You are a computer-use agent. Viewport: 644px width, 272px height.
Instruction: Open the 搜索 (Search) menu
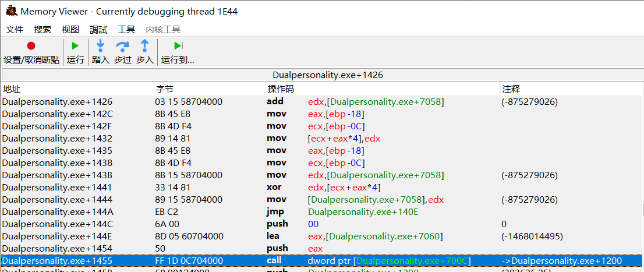pyautogui.click(x=43, y=29)
